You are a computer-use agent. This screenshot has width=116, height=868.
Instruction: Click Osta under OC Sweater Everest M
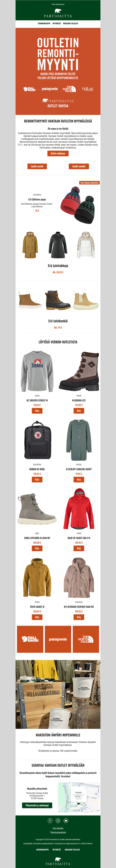click(37, 411)
